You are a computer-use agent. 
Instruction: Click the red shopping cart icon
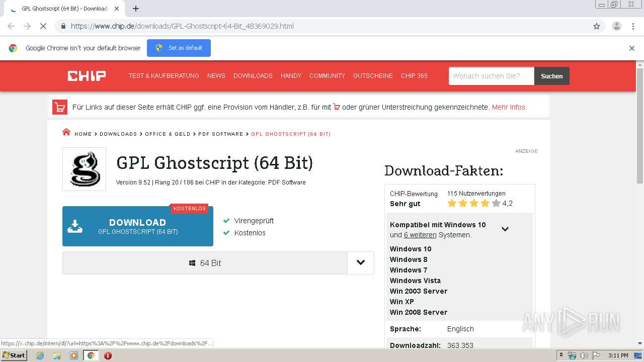[60, 107]
